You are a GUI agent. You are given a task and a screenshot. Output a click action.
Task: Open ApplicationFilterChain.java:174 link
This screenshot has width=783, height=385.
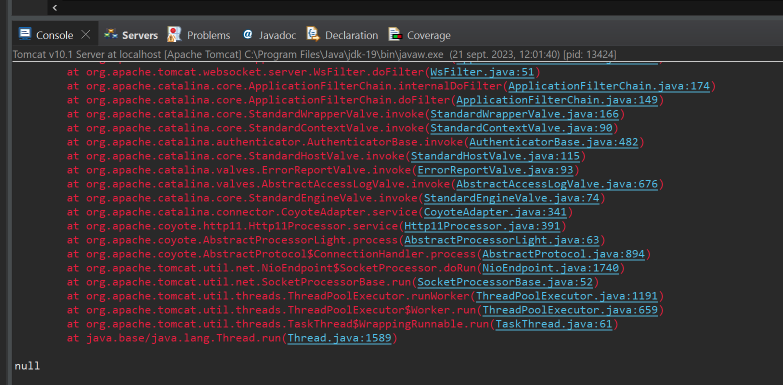[609, 86]
